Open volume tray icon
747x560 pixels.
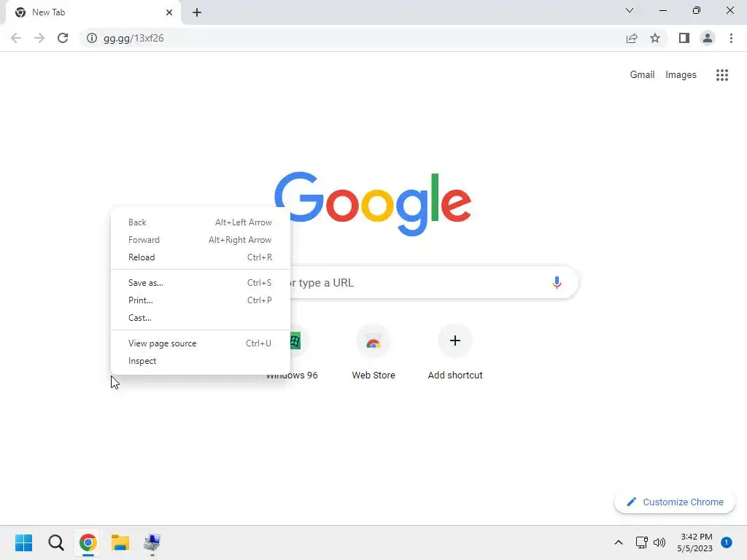tap(659, 542)
